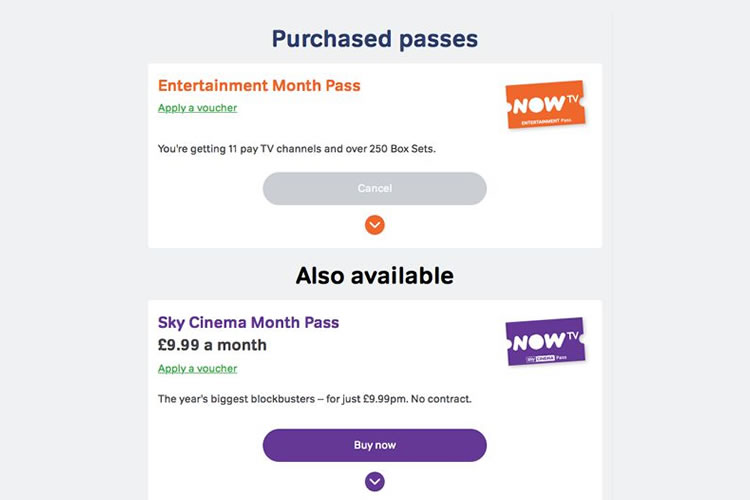Click the Purchased passes heading
750x500 pixels.
tap(374, 39)
